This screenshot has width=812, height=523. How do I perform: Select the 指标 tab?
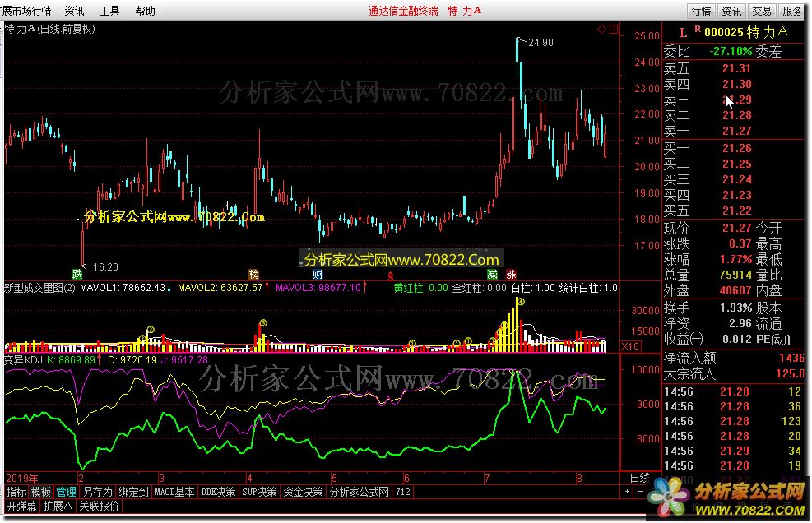pos(16,492)
